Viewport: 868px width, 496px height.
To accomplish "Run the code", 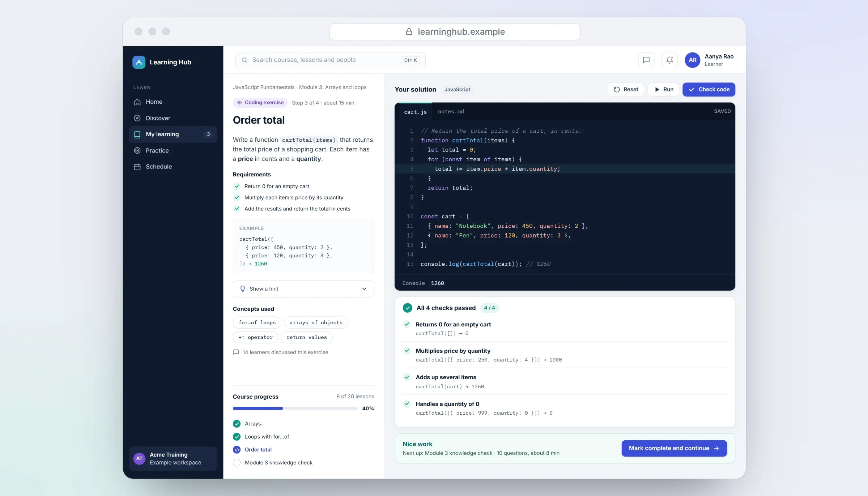I will click(x=663, y=90).
